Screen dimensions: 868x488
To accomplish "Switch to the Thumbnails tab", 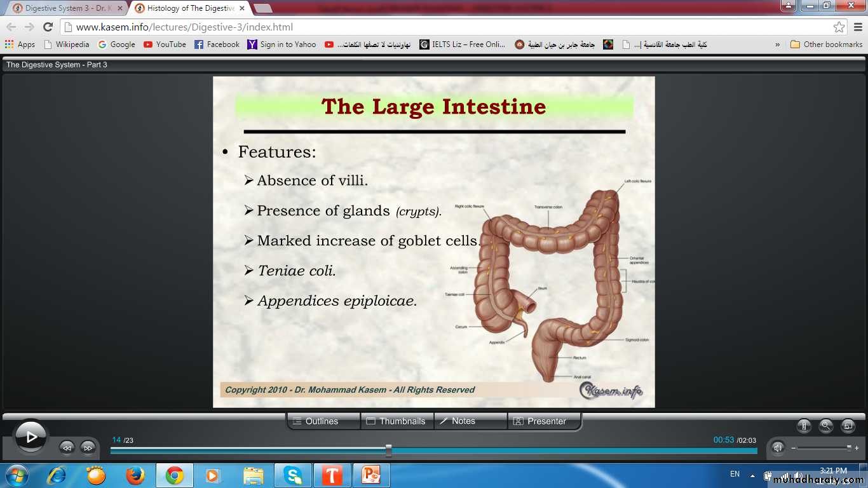I will coord(397,421).
